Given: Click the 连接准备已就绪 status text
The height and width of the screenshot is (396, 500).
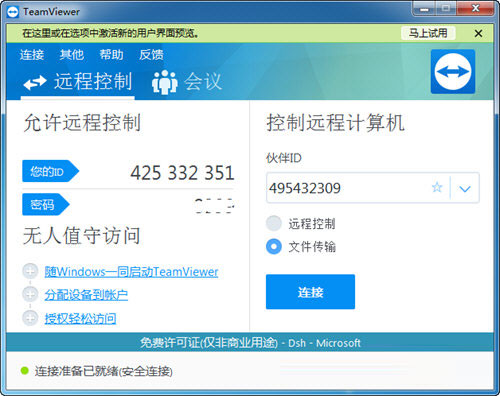Looking at the screenshot, I should pyautogui.click(x=104, y=371).
